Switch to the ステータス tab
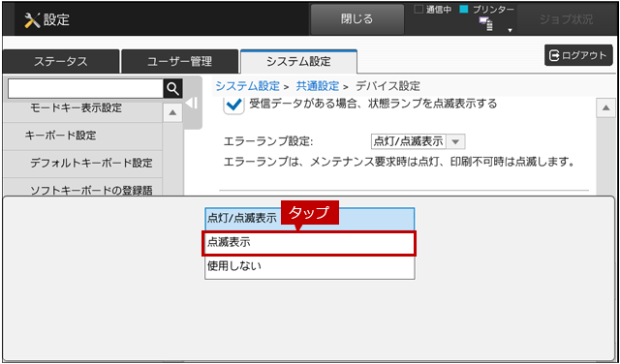Image resolution: width=620 pixels, height=364 pixels. [x=60, y=62]
